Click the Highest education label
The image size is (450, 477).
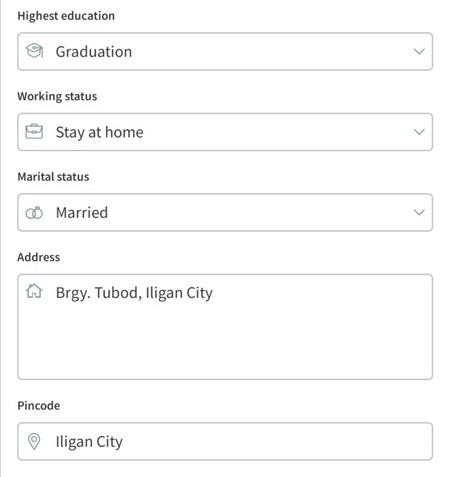click(66, 16)
